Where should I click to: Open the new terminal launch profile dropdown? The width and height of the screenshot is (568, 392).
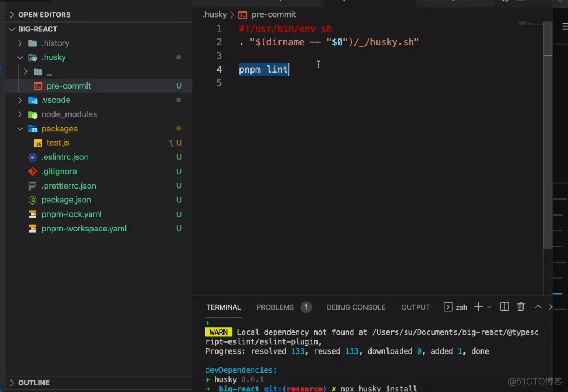tap(489, 307)
